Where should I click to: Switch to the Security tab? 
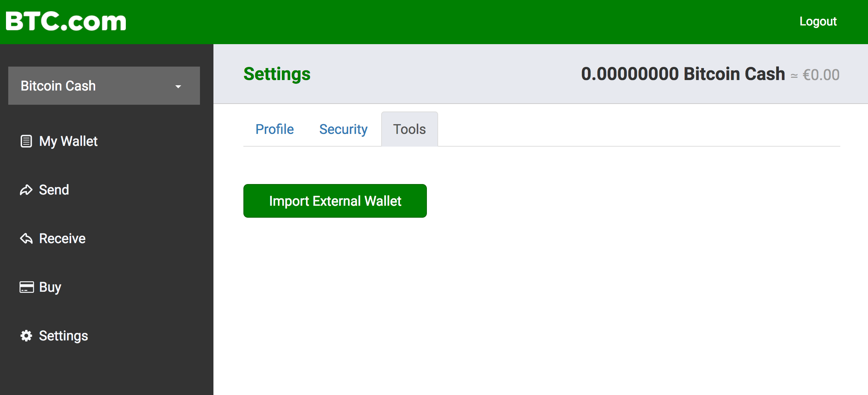[x=343, y=129]
